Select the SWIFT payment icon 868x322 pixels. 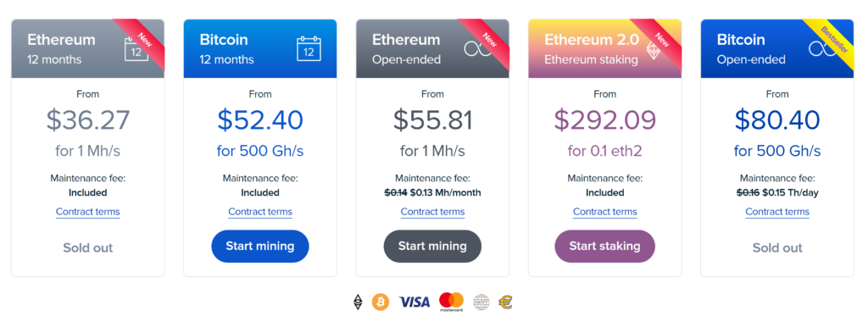click(x=481, y=302)
